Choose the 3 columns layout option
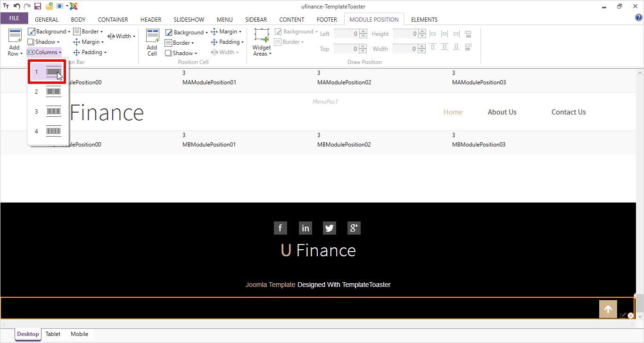 tap(48, 112)
